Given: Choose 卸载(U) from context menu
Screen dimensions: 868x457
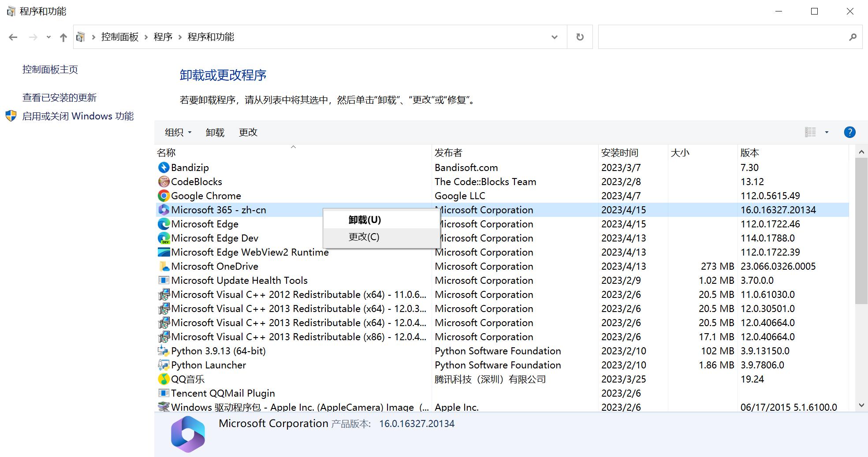Looking at the screenshot, I should tap(382, 220).
